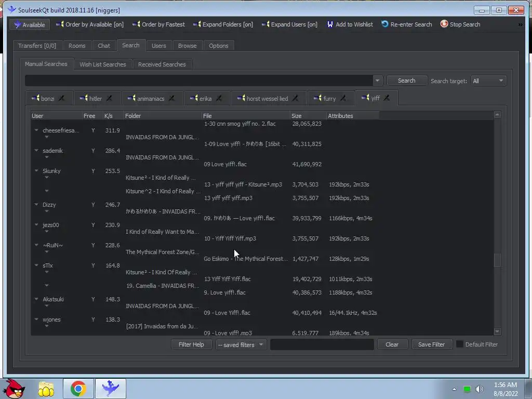The image size is (532, 399).
Task: Sort results by the Attributes column
Action: coord(352,116)
